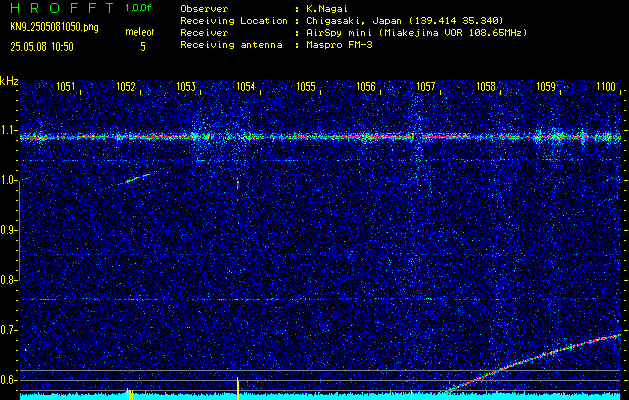
Task: Click the filename KN9_2505081050.png
Action: coord(54,27)
